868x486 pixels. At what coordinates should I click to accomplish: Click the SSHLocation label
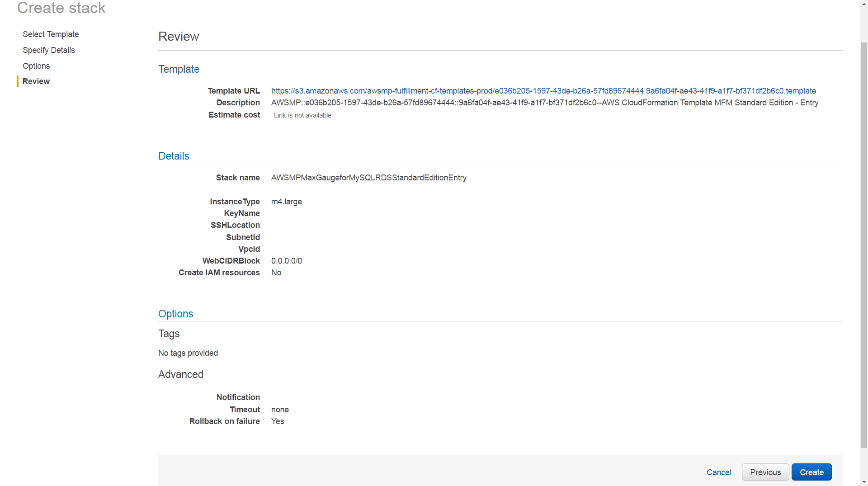[x=235, y=225]
